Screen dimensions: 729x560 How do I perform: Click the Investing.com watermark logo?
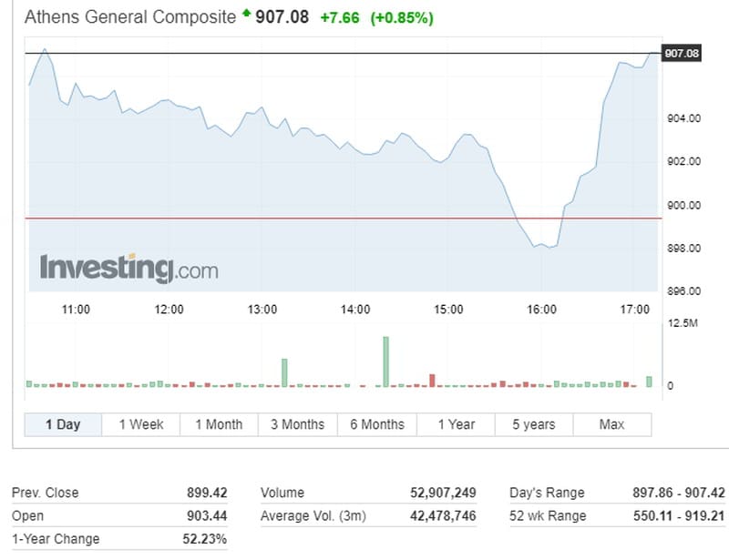pyautogui.click(x=128, y=268)
